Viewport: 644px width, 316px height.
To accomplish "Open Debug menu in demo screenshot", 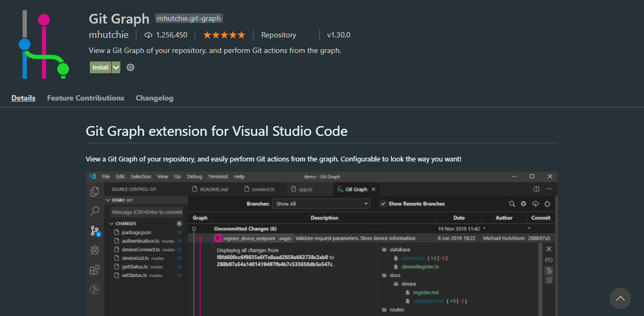I will (195, 176).
